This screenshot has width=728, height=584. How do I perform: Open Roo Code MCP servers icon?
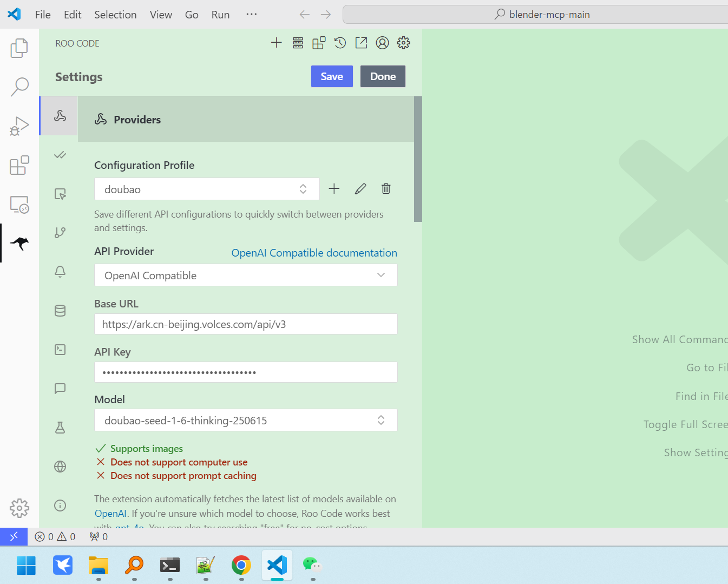click(x=298, y=43)
